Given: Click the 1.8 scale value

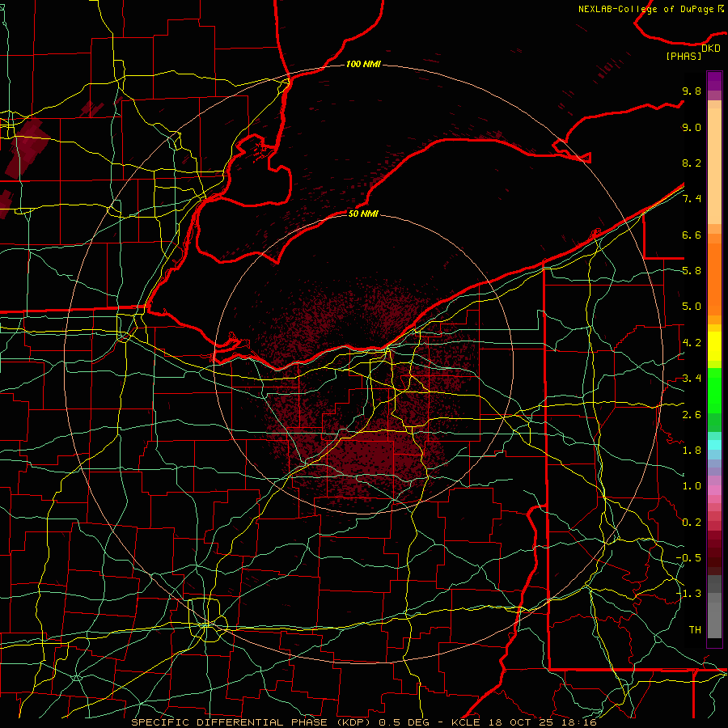Looking at the screenshot, I should coord(692,451).
